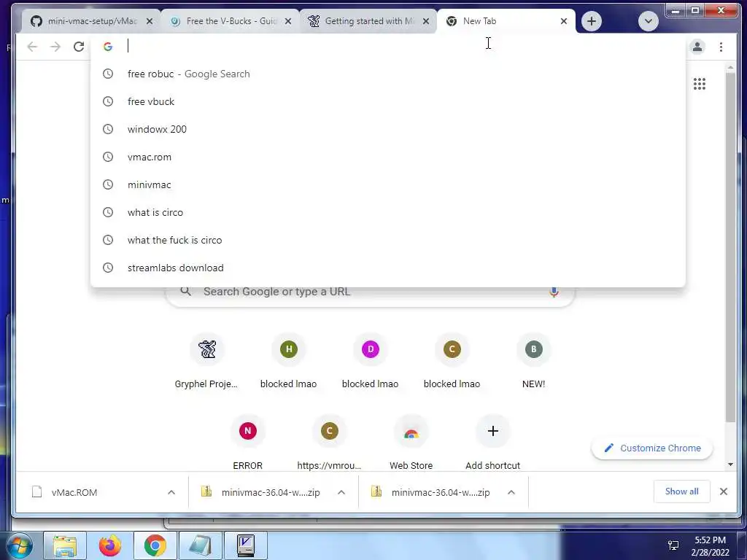Click the microphone voice search icon
The image size is (747, 560).
click(554, 292)
